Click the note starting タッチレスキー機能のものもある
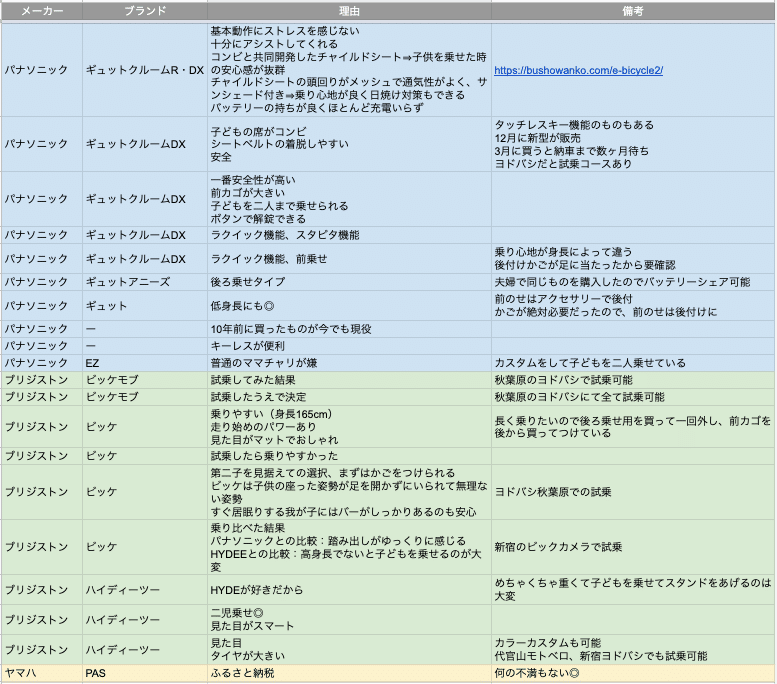 pyautogui.click(x=633, y=144)
